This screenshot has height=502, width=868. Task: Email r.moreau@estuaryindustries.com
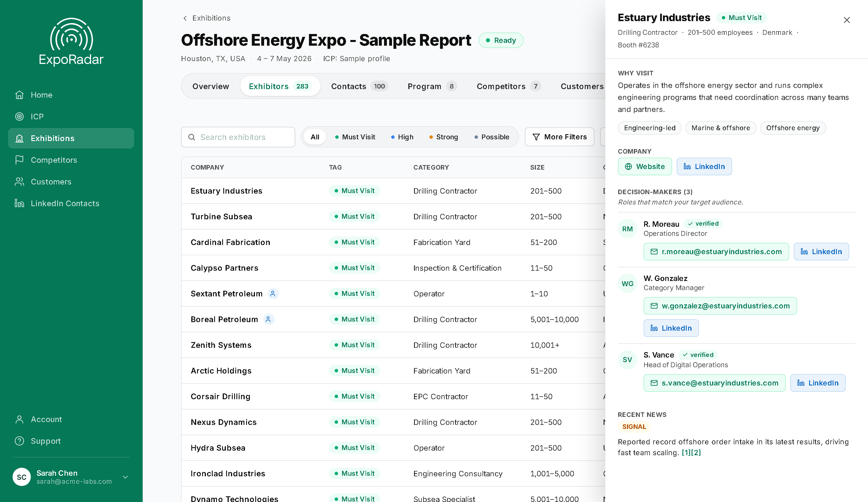[x=716, y=252]
